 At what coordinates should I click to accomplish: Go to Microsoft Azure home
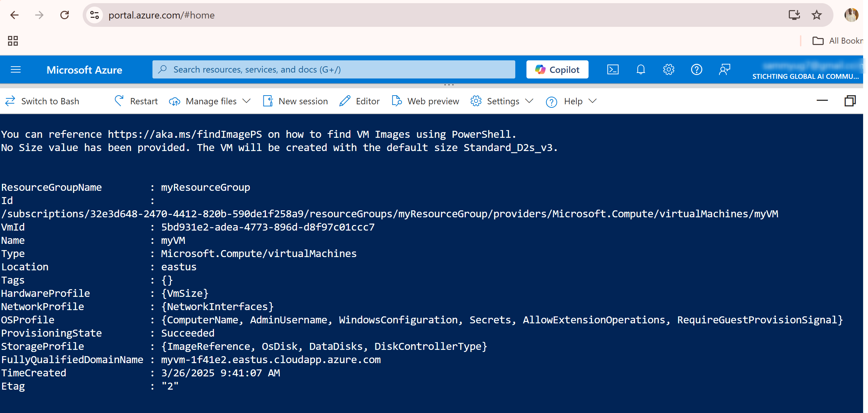click(x=84, y=70)
